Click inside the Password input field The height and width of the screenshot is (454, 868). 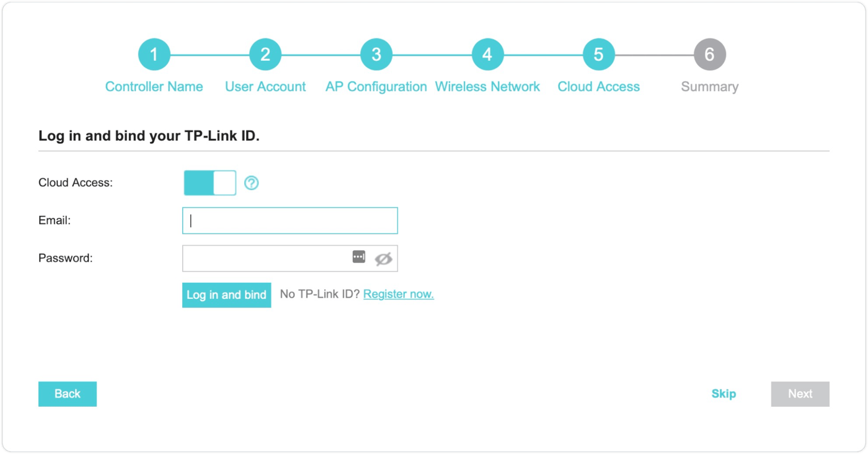267,259
